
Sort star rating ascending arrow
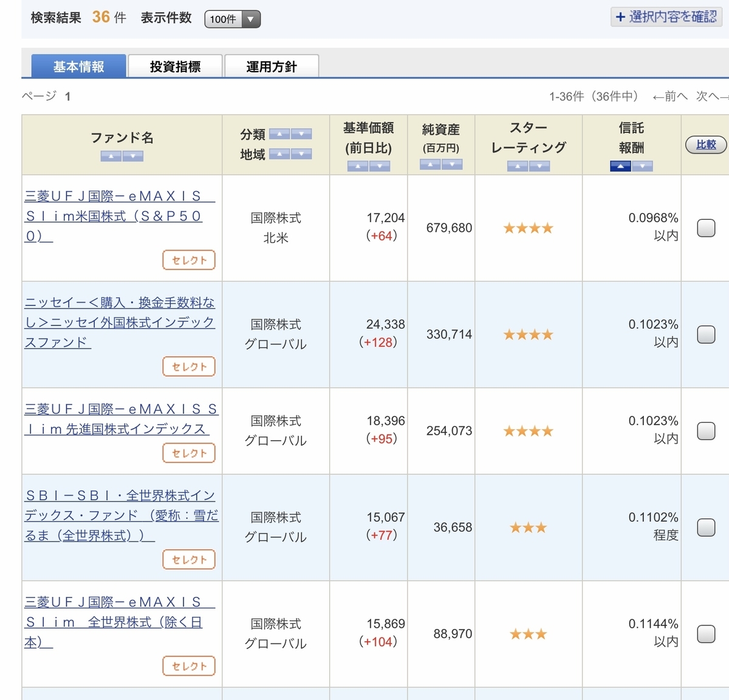518,166
